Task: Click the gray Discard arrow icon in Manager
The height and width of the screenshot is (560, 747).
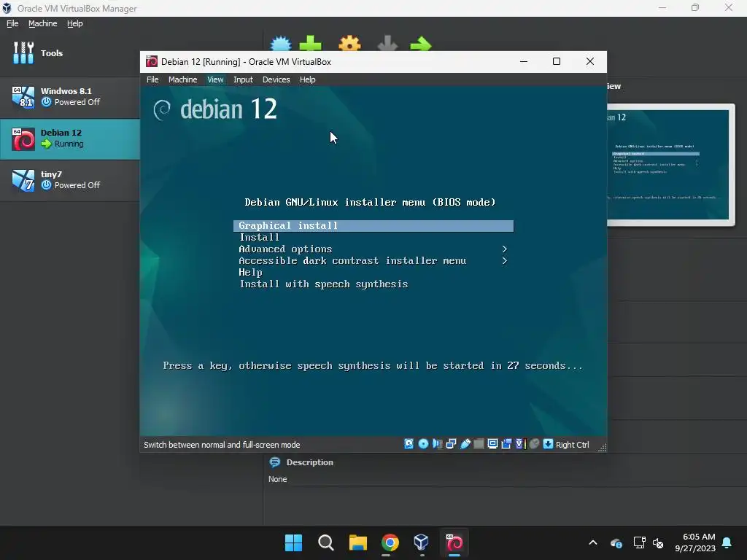Action: click(x=387, y=44)
